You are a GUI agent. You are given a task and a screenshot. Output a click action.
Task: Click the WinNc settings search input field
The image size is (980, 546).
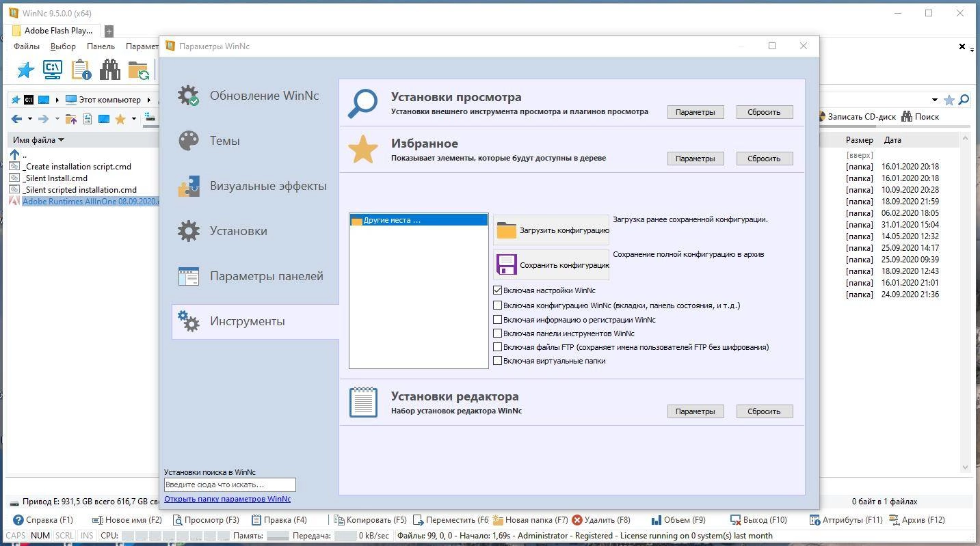pos(230,484)
